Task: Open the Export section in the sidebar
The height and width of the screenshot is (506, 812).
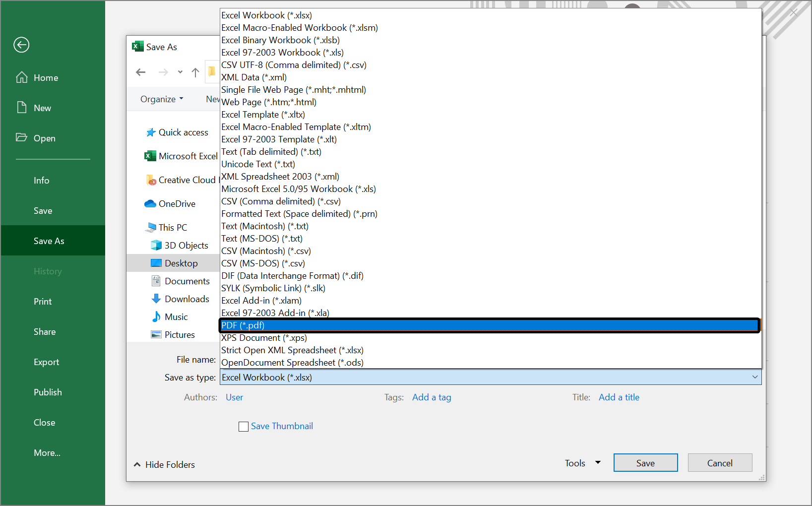Action: click(x=46, y=362)
